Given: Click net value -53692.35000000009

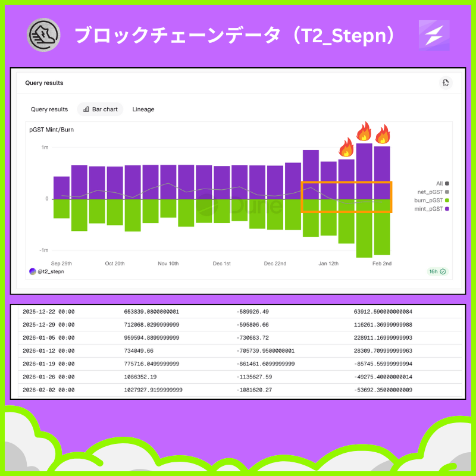Looking at the screenshot, I should pos(383,390).
